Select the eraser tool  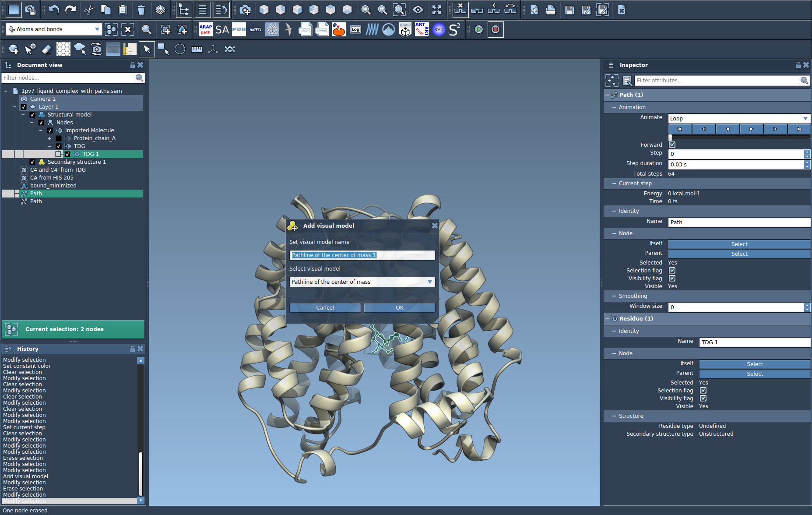47,49
